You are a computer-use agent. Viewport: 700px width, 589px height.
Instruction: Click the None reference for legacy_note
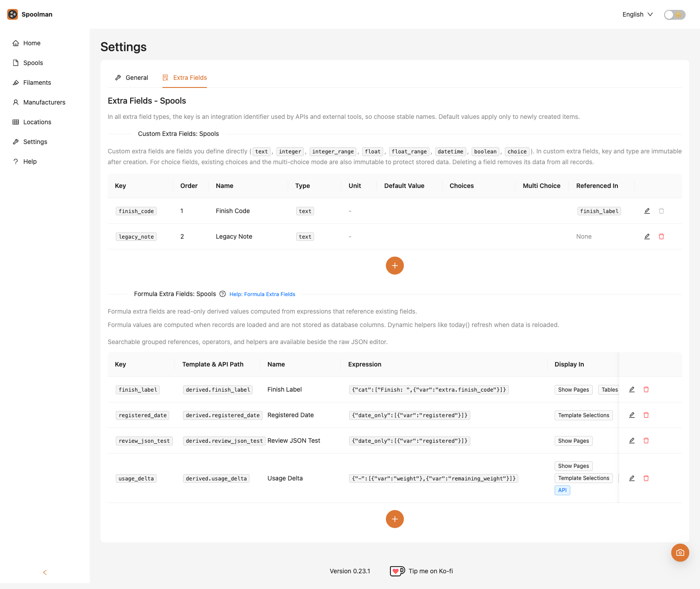(x=584, y=236)
